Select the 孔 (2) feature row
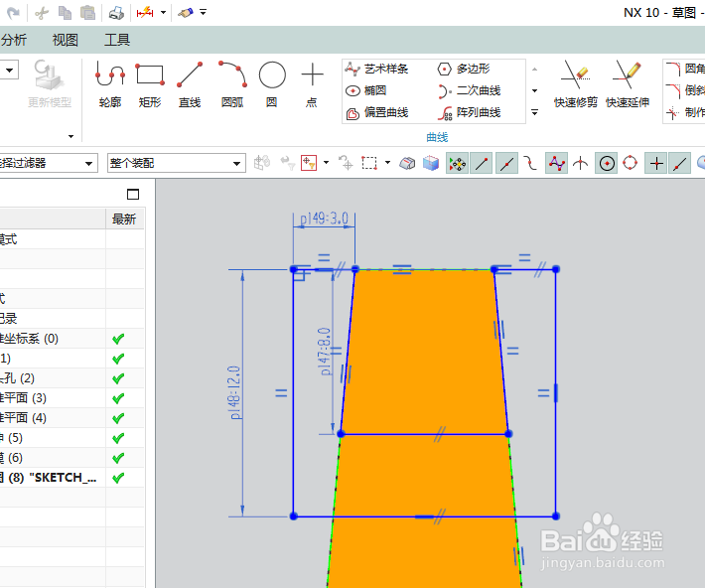Screen dimensions: 705x588 71,378
